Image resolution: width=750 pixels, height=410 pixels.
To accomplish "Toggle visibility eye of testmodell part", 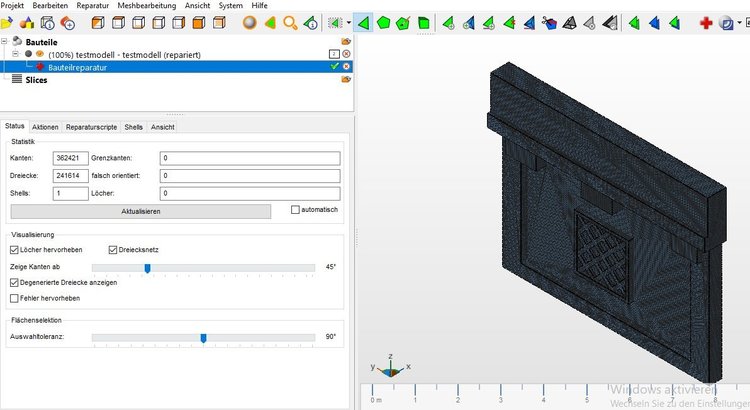I will point(40,54).
